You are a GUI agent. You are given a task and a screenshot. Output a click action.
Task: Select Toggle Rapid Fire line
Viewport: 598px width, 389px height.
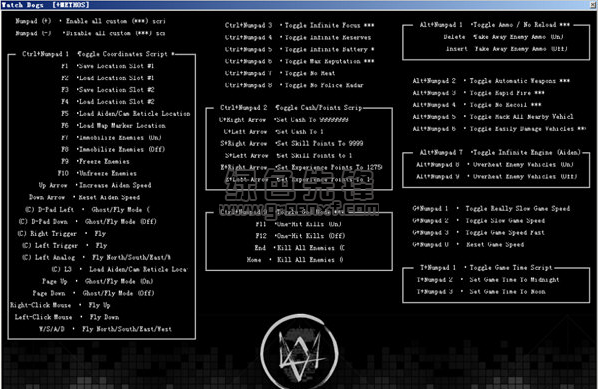[478, 93]
